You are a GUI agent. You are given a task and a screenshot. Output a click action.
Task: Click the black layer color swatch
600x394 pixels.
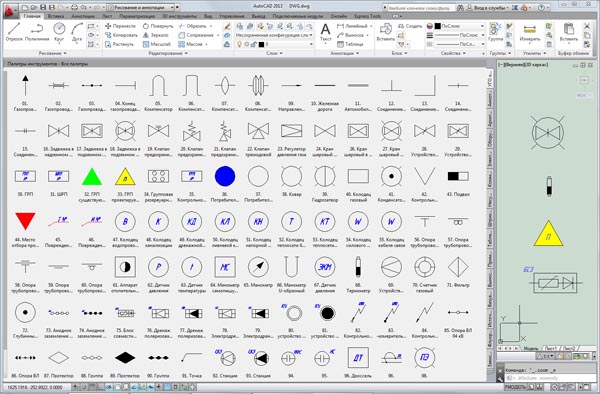(261, 44)
